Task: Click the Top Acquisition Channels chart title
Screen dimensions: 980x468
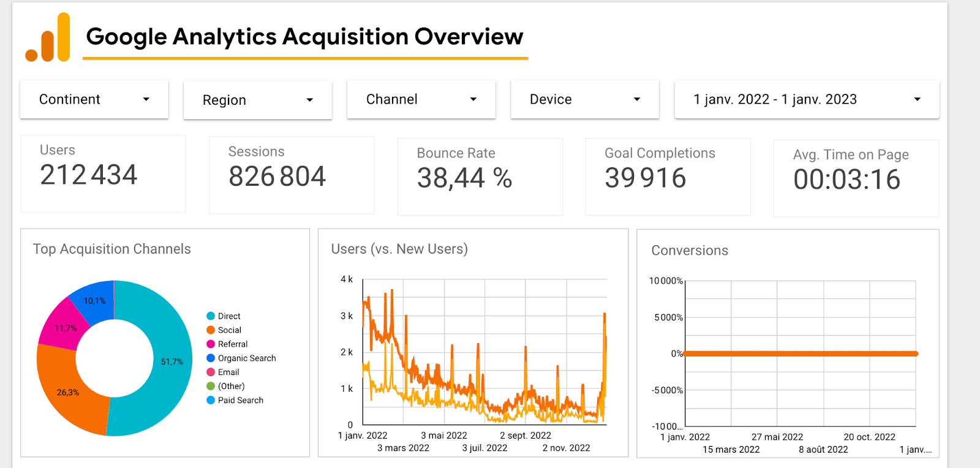Action: [x=112, y=249]
